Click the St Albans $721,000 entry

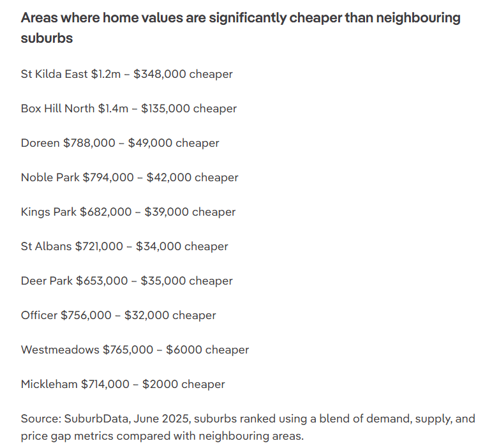[x=124, y=246]
